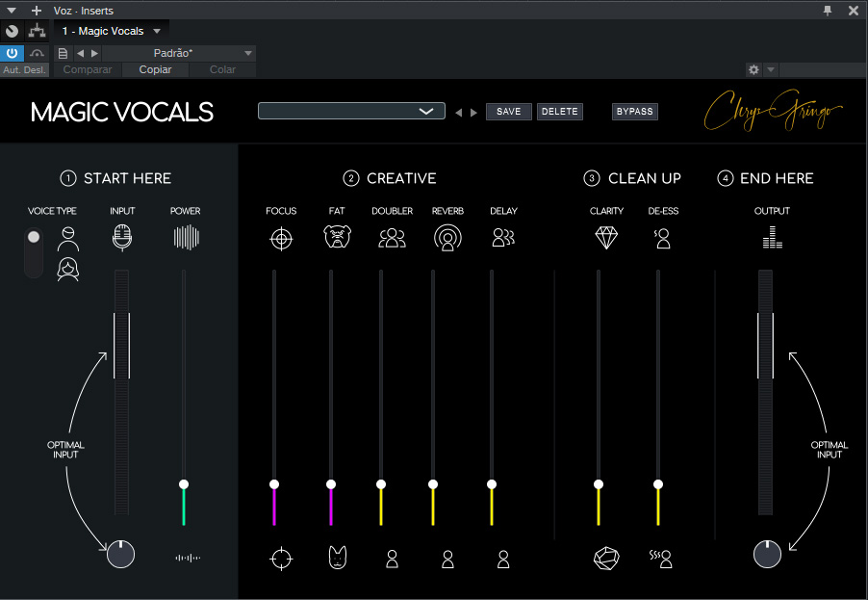Go to next Magic Vocals preset arrow

point(473,113)
